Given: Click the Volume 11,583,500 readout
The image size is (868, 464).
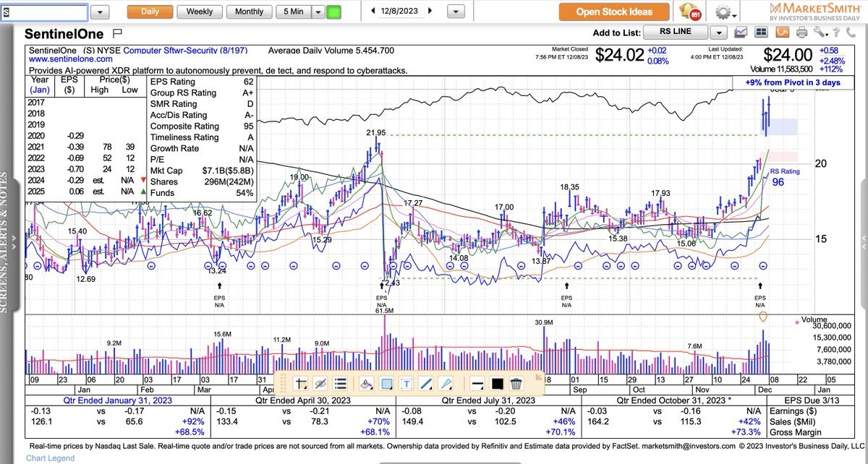Looking at the screenshot, I should [781, 70].
